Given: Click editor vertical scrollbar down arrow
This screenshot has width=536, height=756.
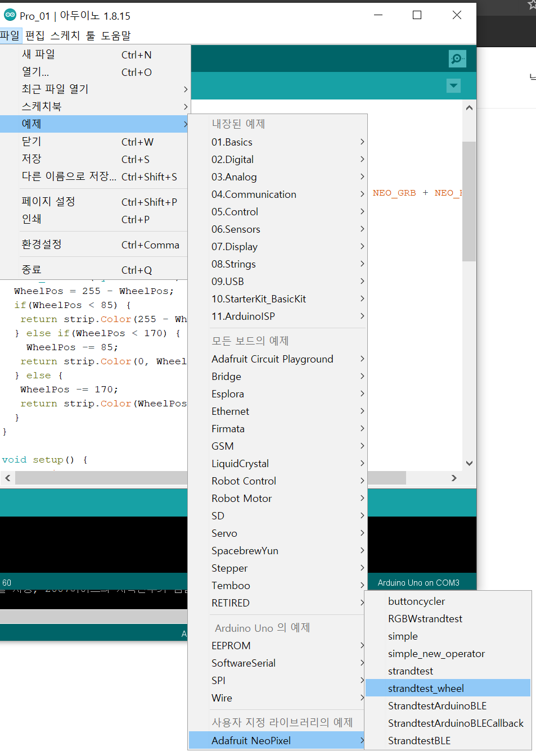Looking at the screenshot, I should tap(469, 463).
